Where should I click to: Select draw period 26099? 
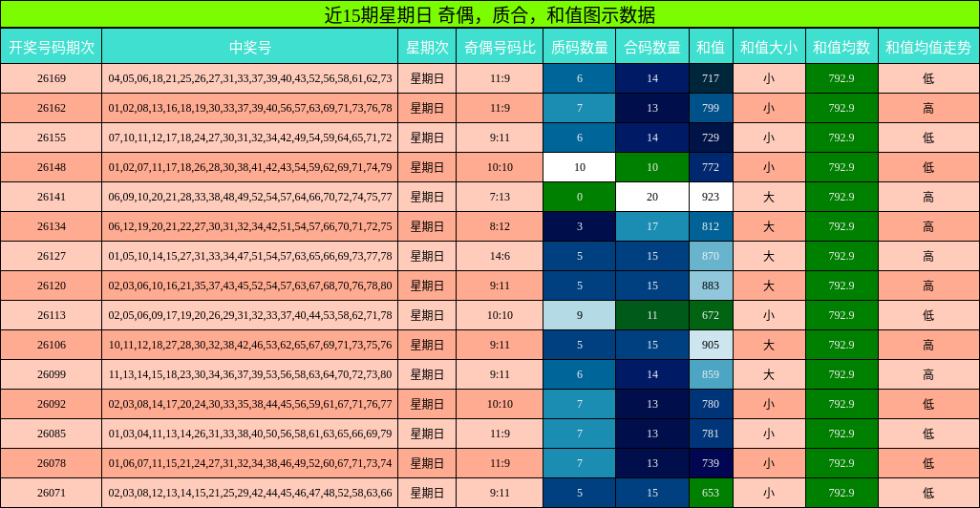(52, 374)
